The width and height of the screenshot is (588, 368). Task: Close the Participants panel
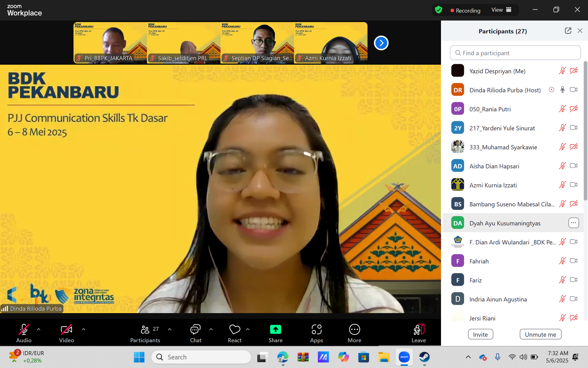pos(580,31)
